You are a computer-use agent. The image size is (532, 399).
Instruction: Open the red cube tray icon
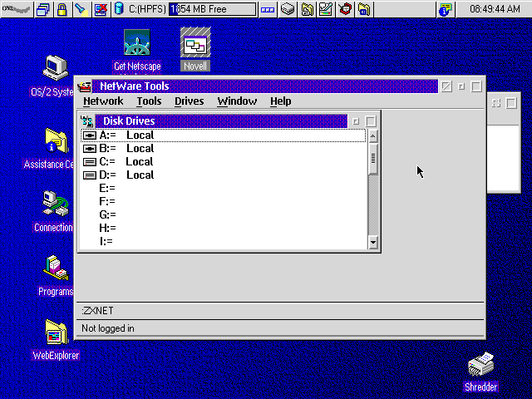tap(345, 9)
